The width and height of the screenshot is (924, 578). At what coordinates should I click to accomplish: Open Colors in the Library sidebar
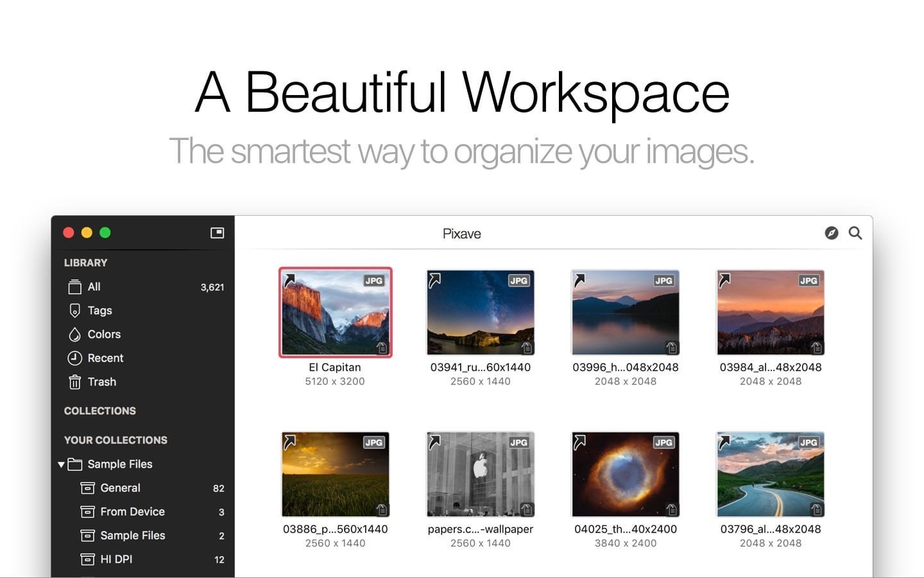point(103,335)
